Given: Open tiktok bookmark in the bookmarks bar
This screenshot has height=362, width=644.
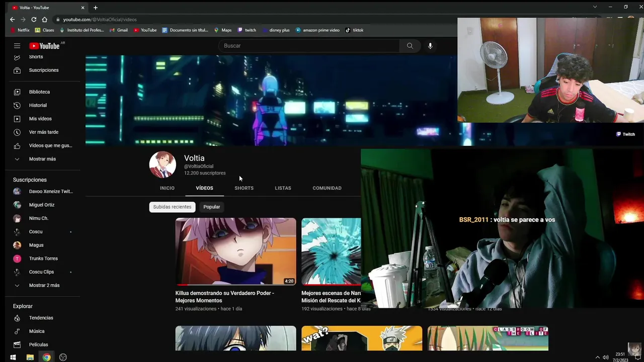Looking at the screenshot, I should 354,30.
